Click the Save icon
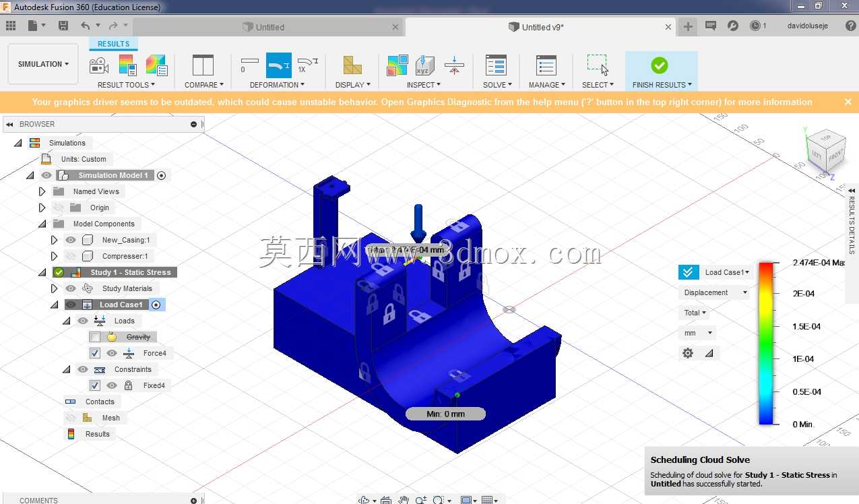The width and height of the screenshot is (859, 504). 63,26
